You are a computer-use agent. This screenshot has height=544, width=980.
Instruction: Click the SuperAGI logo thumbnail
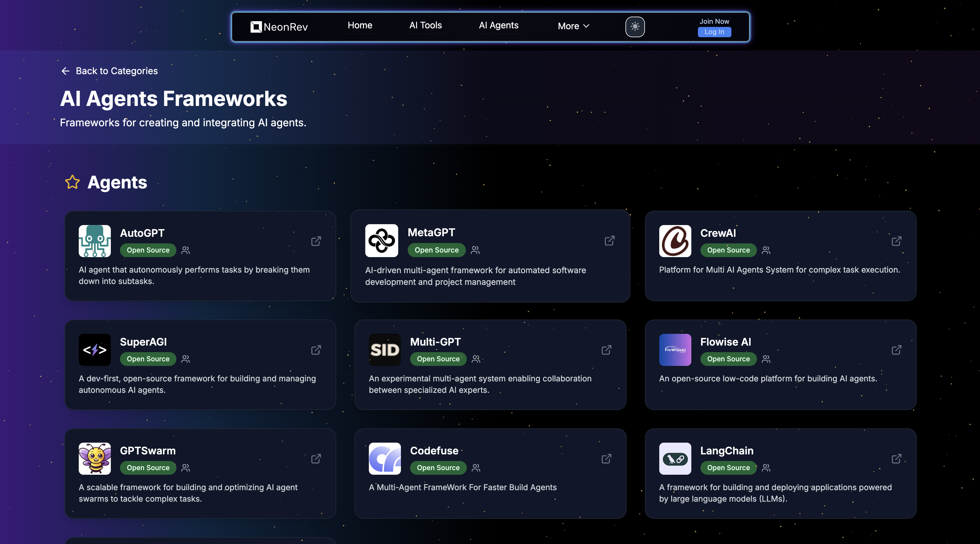click(x=95, y=350)
